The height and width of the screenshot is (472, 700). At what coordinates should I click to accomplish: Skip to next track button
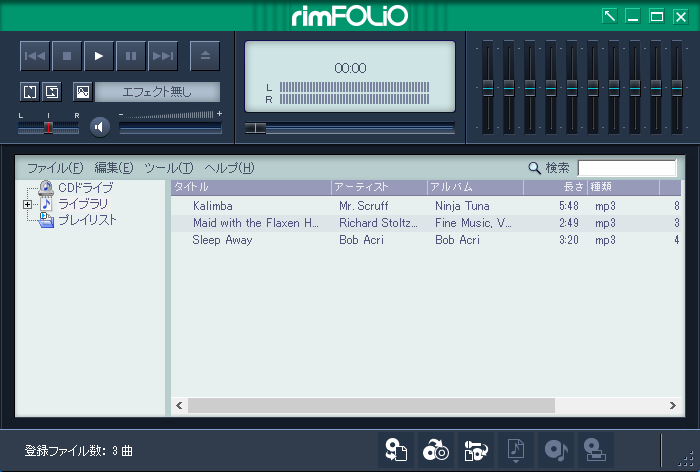pyautogui.click(x=163, y=56)
